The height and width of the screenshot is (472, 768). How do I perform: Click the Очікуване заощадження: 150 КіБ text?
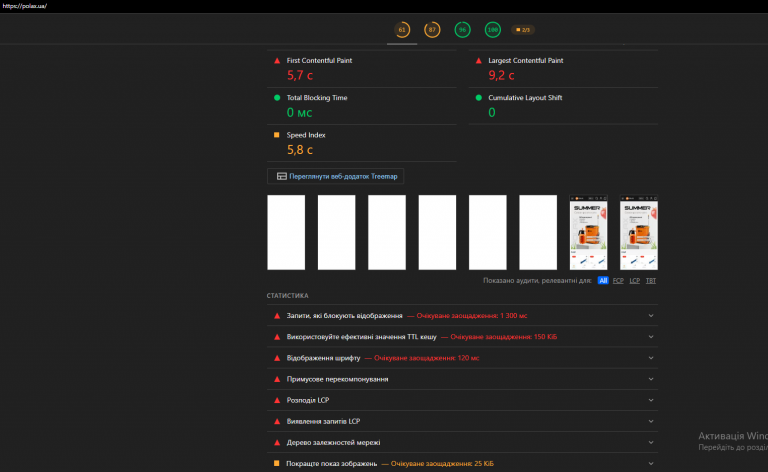[504, 337]
